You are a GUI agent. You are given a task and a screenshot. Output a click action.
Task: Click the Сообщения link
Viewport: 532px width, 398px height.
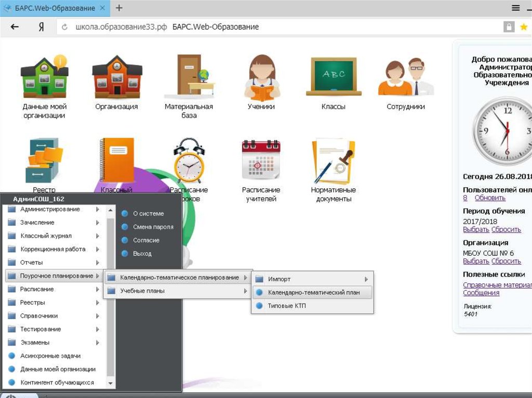tap(481, 293)
